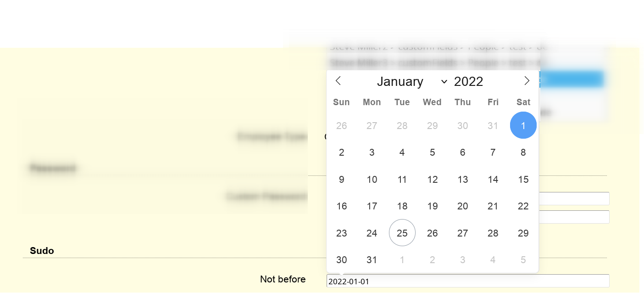This screenshot has width=644, height=293.
Task: Choose January 15 in calendar
Action: [523, 180]
